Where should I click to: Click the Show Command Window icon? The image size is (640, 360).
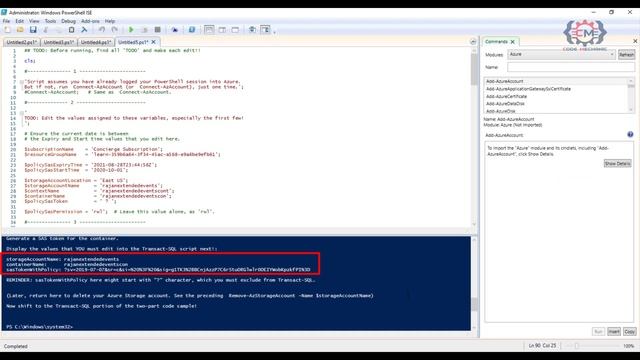click(252, 30)
